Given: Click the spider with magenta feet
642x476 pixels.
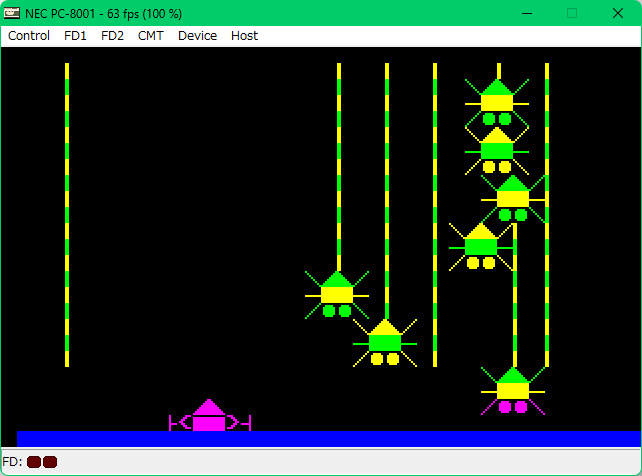Looking at the screenshot, I should coord(513,391).
